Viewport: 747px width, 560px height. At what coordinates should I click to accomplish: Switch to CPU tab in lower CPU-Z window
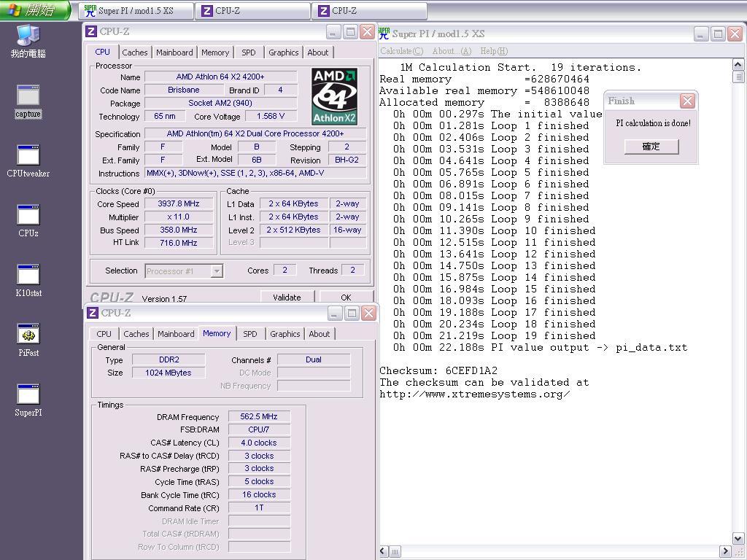click(104, 334)
